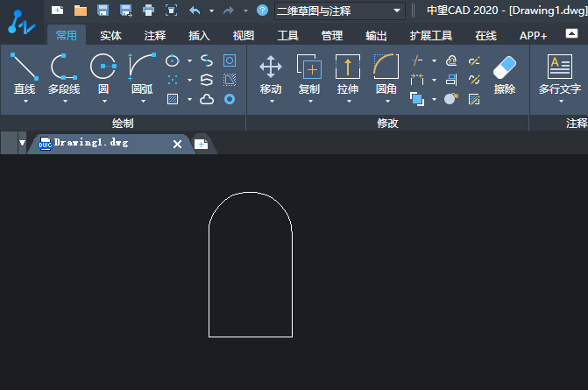Switch to the 扩展工具 ribbon tab
This screenshot has width=588, height=390.
click(431, 36)
